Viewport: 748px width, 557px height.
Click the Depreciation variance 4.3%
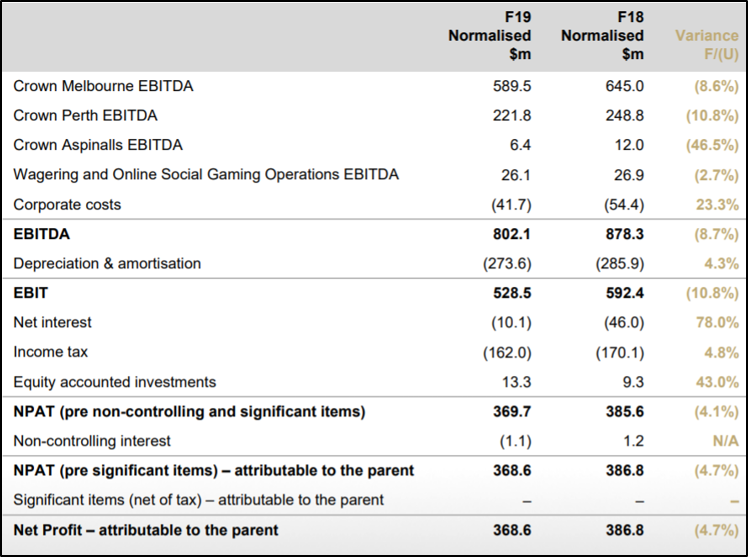tap(721, 264)
